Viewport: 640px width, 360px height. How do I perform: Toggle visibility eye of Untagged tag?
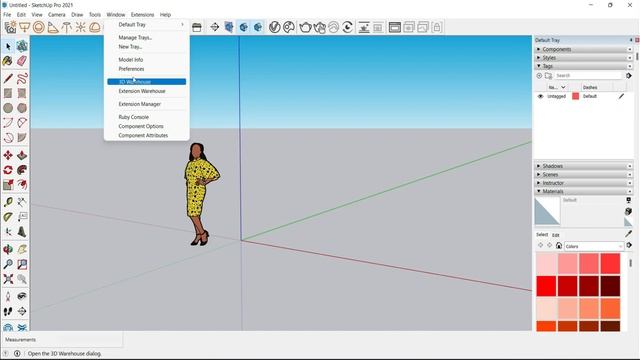[540, 96]
